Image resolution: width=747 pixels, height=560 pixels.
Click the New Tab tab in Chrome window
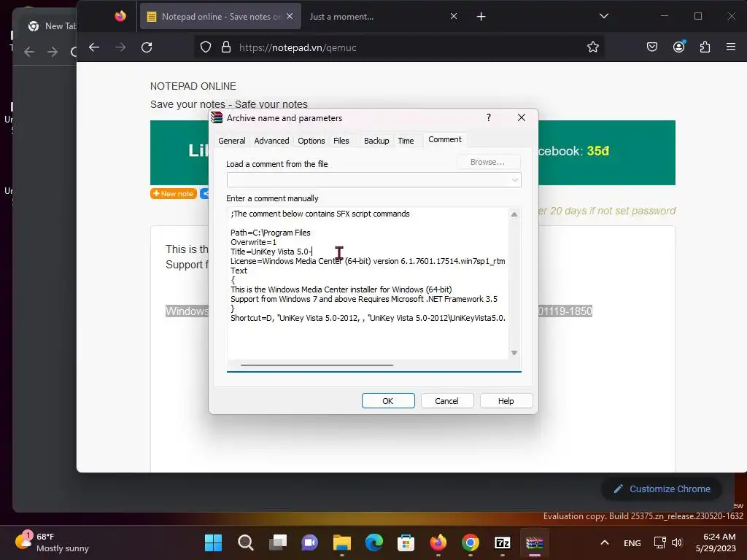tap(53, 26)
